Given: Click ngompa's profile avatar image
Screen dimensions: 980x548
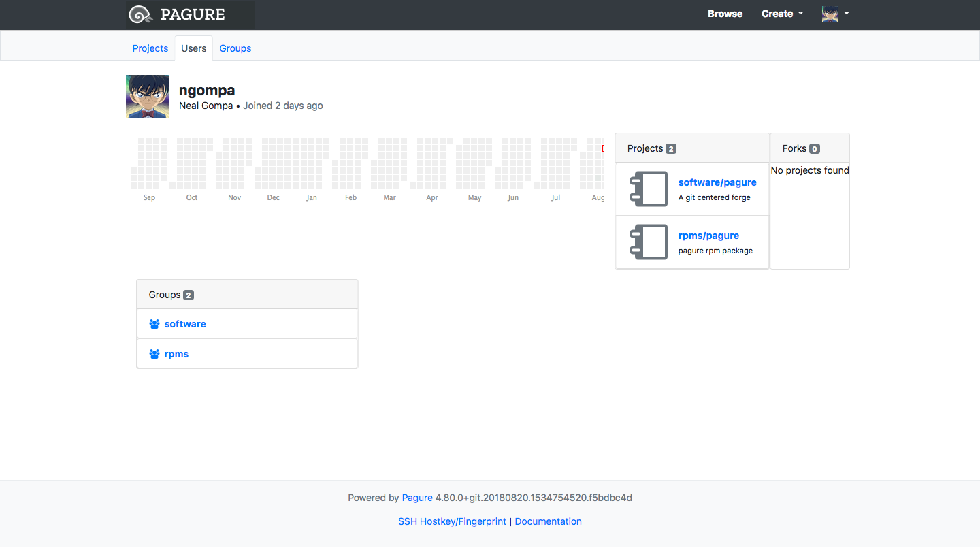Looking at the screenshot, I should tap(148, 97).
